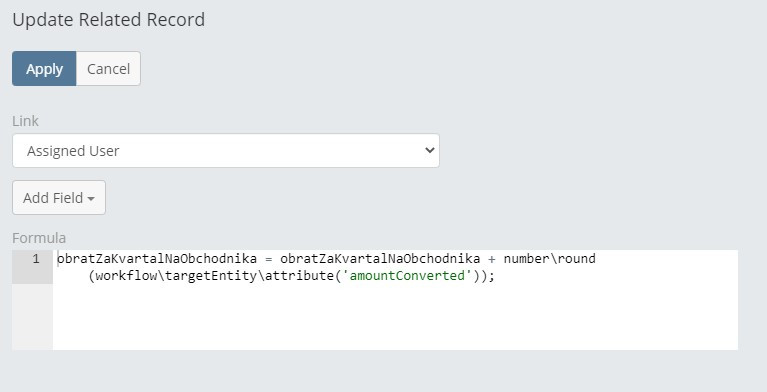767x392 pixels.
Task: Click the Link field label
Action: coord(25,121)
